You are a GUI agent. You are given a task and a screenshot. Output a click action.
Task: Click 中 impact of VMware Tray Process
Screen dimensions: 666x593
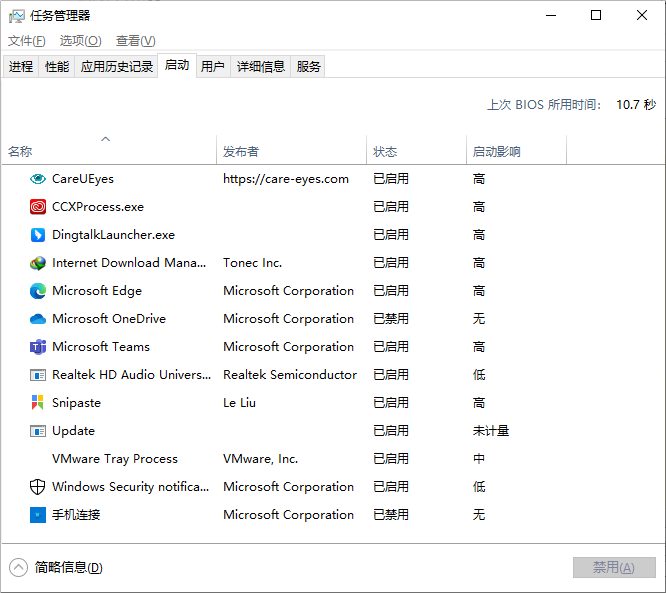pos(479,459)
